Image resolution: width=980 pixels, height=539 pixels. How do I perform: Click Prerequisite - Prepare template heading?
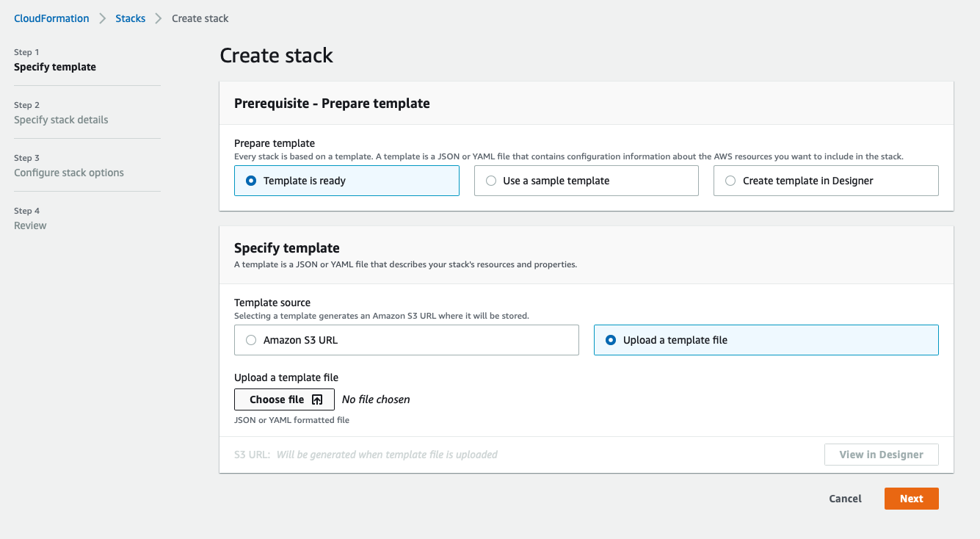click(x=332, y=104)
